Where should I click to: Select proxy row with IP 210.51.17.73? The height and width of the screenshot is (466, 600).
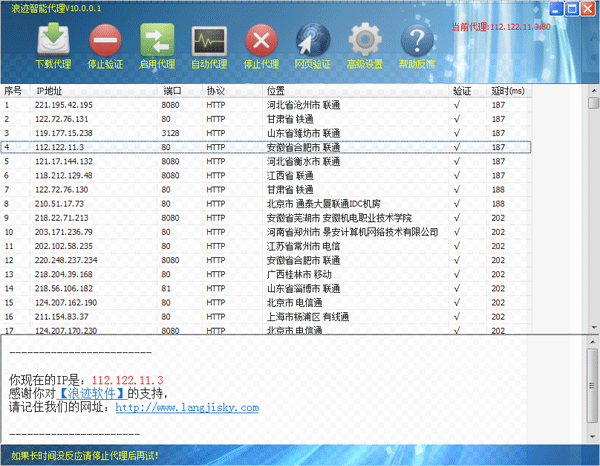(62, 203)
